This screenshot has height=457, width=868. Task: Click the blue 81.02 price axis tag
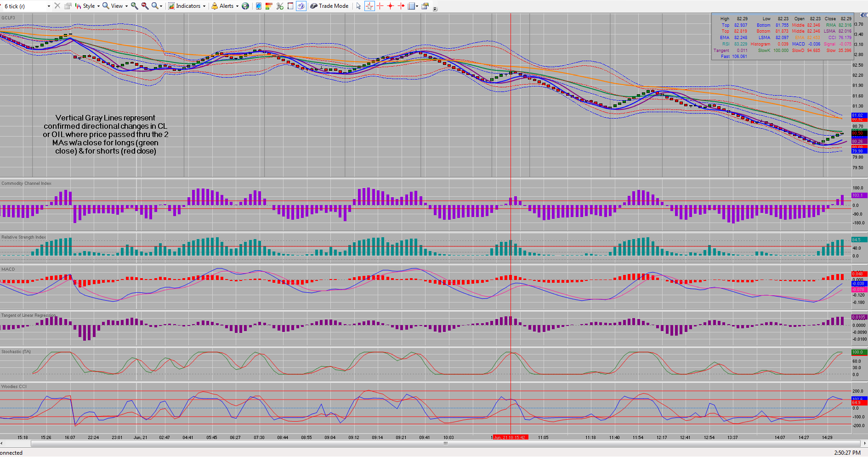point(859,115)
